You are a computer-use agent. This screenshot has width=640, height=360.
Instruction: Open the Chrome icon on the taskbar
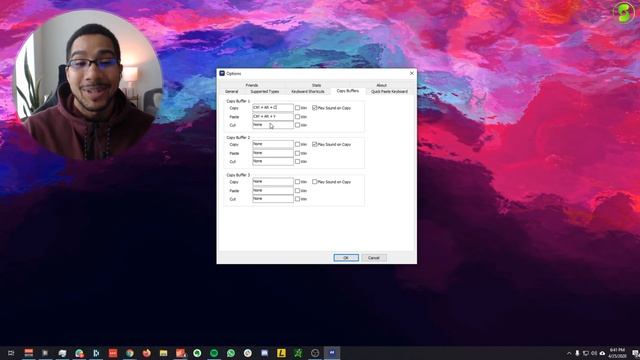coord(130,353)
